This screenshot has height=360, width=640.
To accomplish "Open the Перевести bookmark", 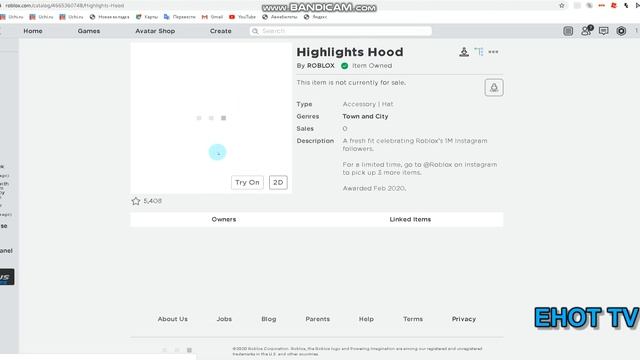I will point(180,17).
